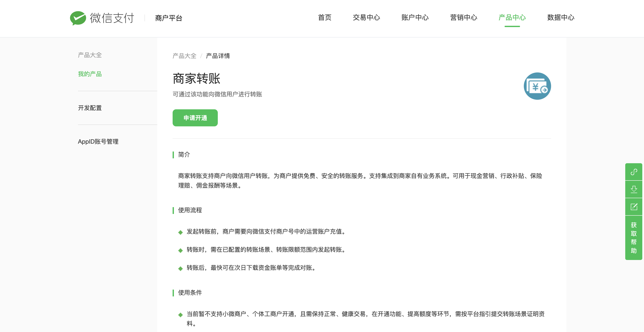The image size is (644, 332).
Task: Click the 微信支付 logo text
Action: (112, 18)
